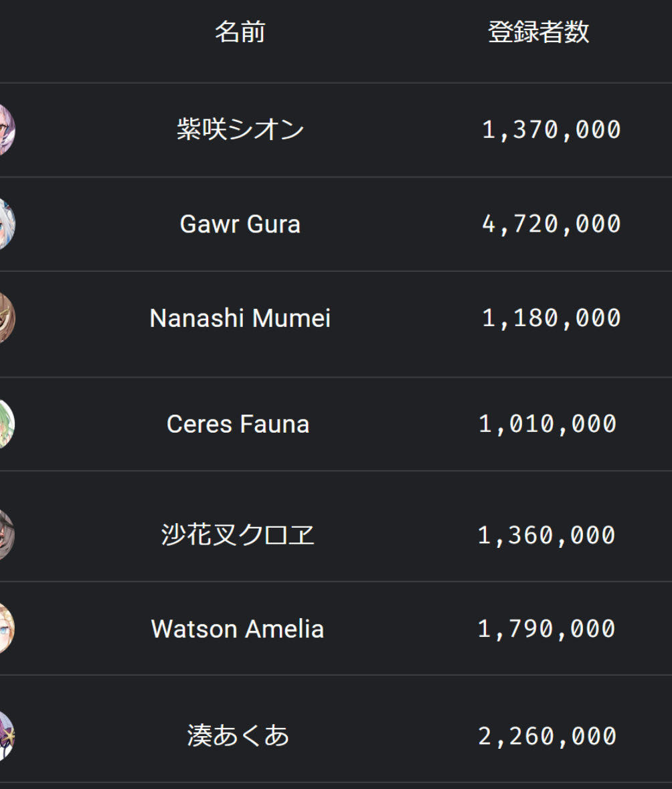This screenshot has height=789, width=672.
Task: Select the Ceres Fauna name
Action: pos(238,424)
